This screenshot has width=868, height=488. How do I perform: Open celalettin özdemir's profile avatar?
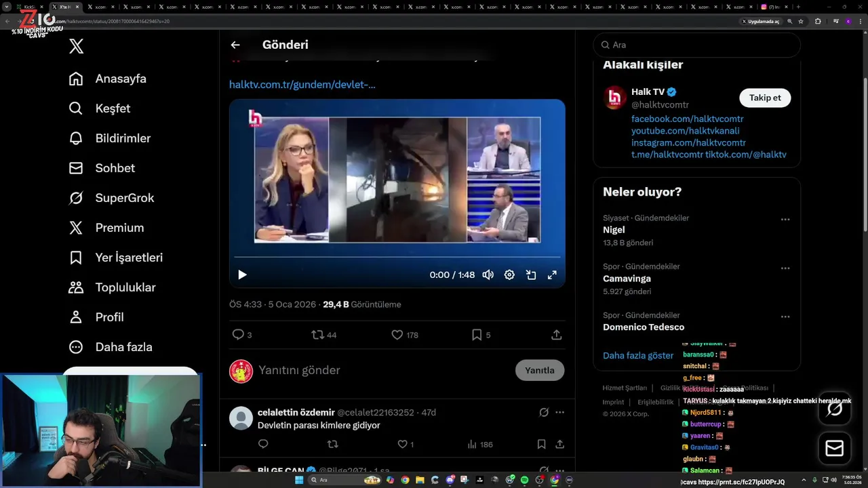(x=241, y=418)
